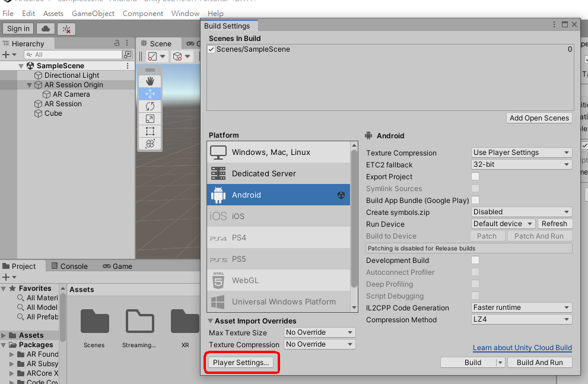Collapse the SampleScene tree
This screenshot has width=588, height=384.
[x=21, y=66]
